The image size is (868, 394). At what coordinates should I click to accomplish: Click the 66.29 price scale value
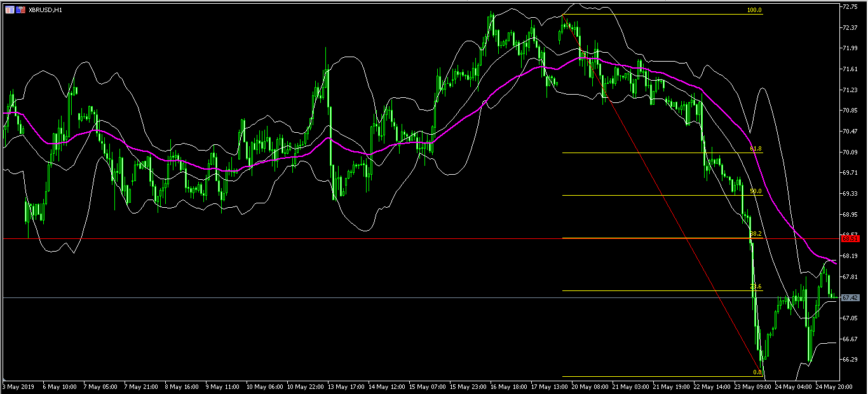point(850,359)
